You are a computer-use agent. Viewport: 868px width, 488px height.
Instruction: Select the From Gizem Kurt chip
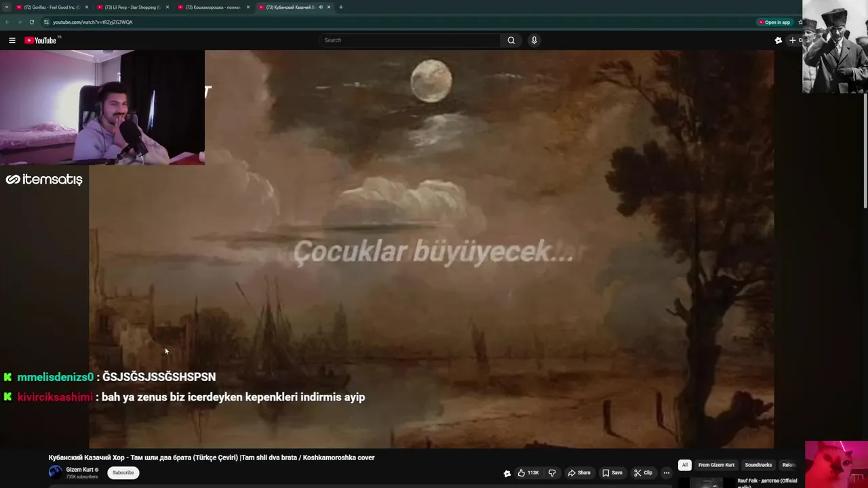[x=716, y=465]
